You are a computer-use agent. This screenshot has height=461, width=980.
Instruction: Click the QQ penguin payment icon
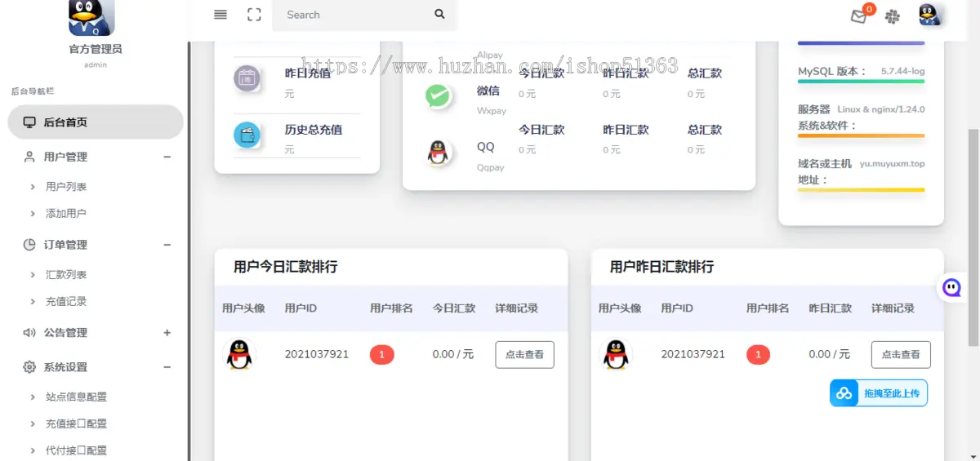click(x=439, y=153)
